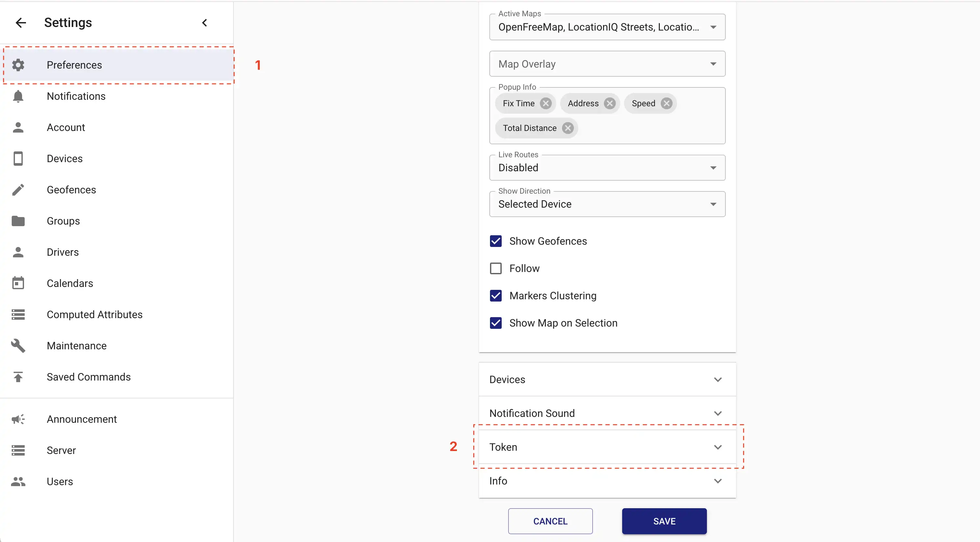Open Users via the people icon
Viewport: 980px width, 542px height.
[18, 482]
